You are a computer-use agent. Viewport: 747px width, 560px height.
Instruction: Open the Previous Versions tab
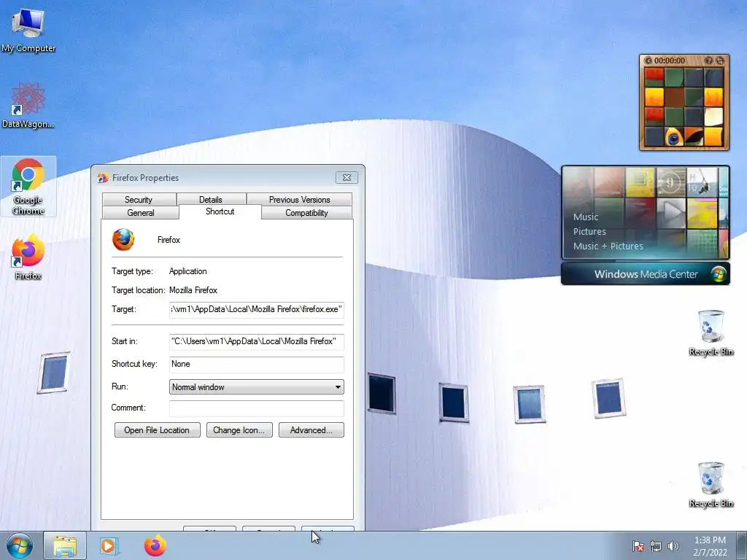[x=299, y=200]
